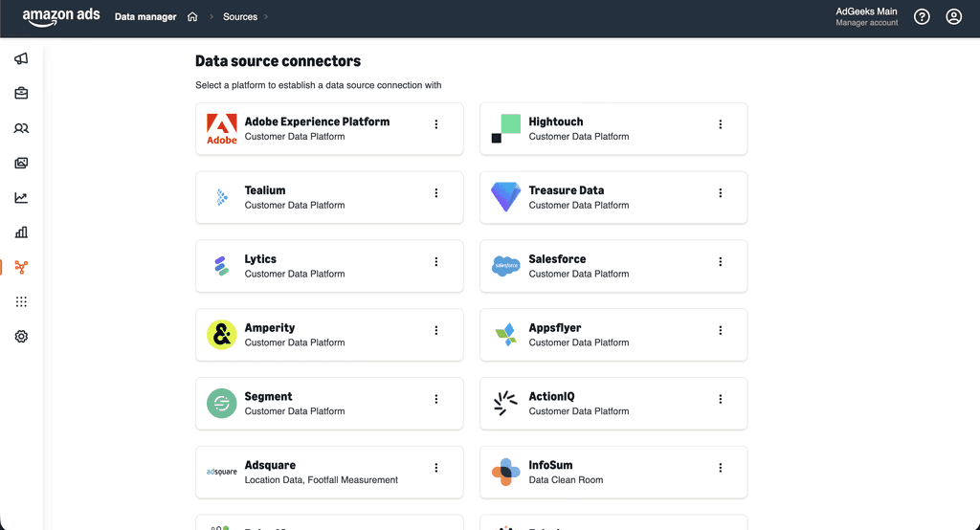Open more options menu for Lytics
Image resolution: width=980 pixels, height=530 pixels.
point(436,262)
